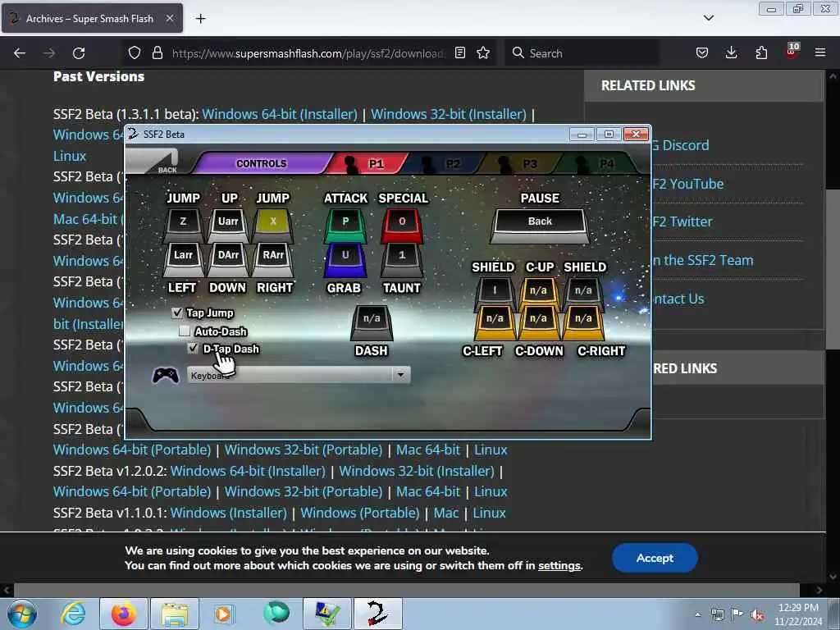Enable the Auto-Dash checkbox
840x630 pixels.
coord(185,331)
